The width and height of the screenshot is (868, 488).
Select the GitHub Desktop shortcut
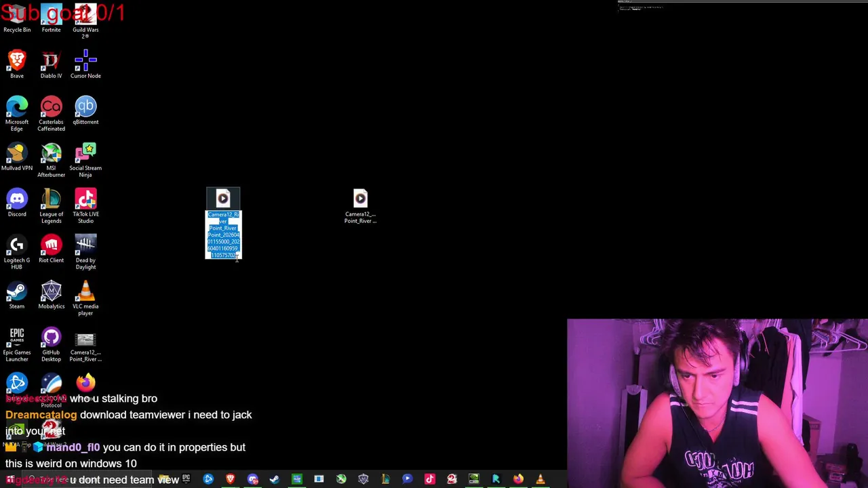point(51,344)
